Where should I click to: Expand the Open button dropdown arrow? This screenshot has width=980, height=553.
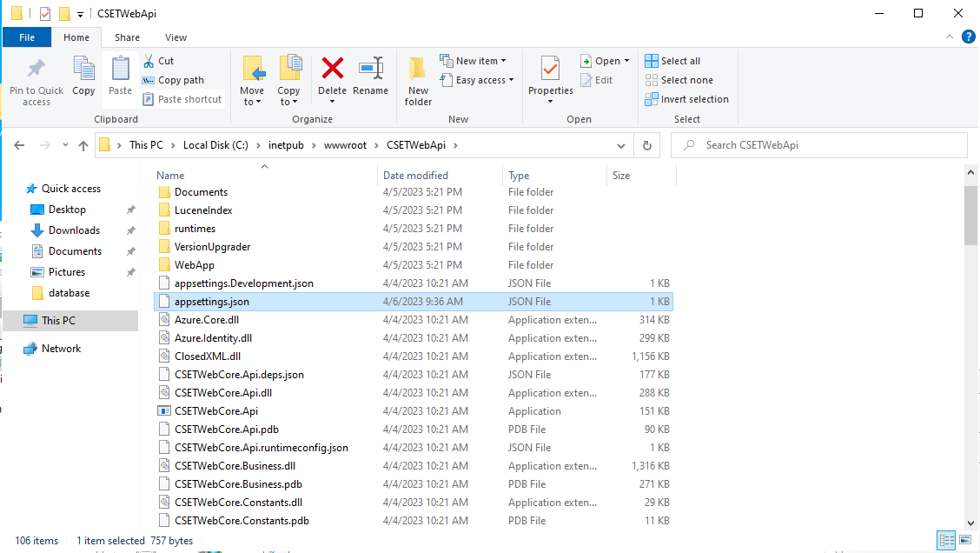point(627,61)
